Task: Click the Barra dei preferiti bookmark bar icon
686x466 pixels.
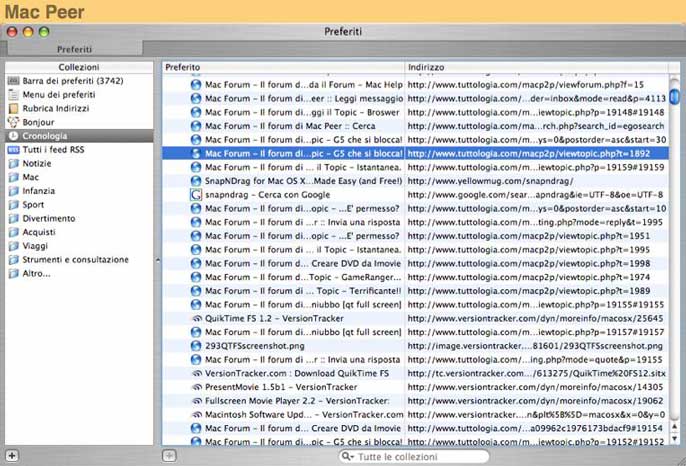Action: point(14,81)
